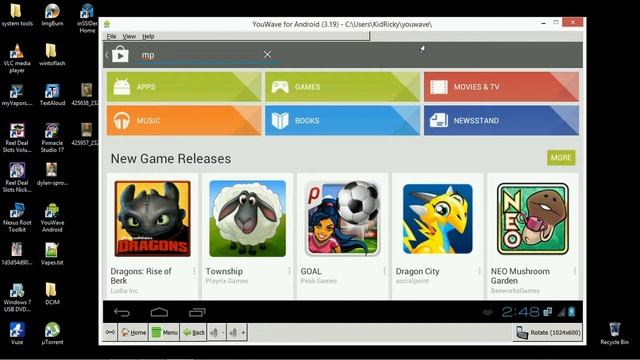This screenshot has width=640, height=360.
Task: Open the MUSIC category
Action: click(184, 120)
